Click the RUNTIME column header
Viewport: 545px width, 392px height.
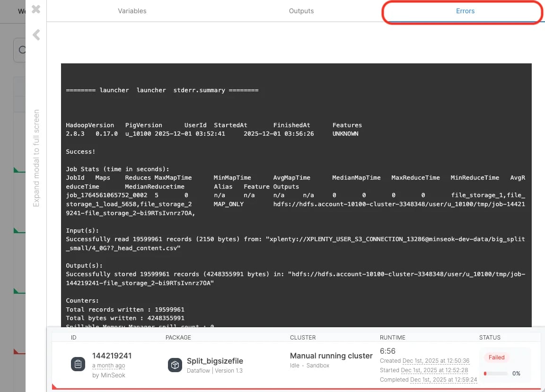coord(392,338)
